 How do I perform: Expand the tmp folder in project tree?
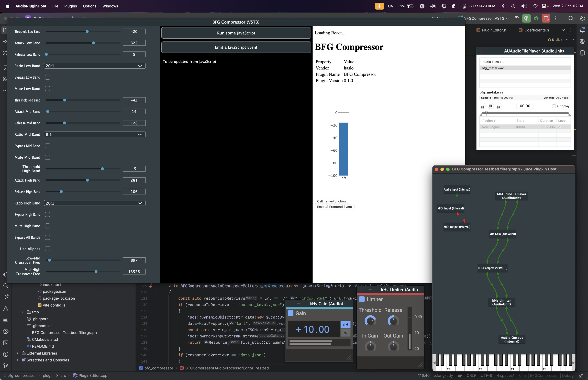pos(23,312)
